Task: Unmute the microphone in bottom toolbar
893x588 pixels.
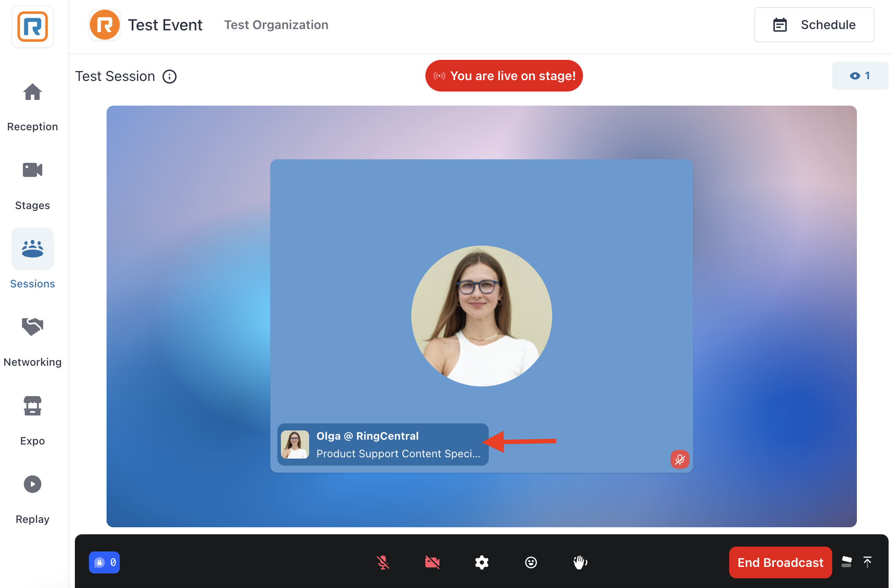Action: click(383, 562)
